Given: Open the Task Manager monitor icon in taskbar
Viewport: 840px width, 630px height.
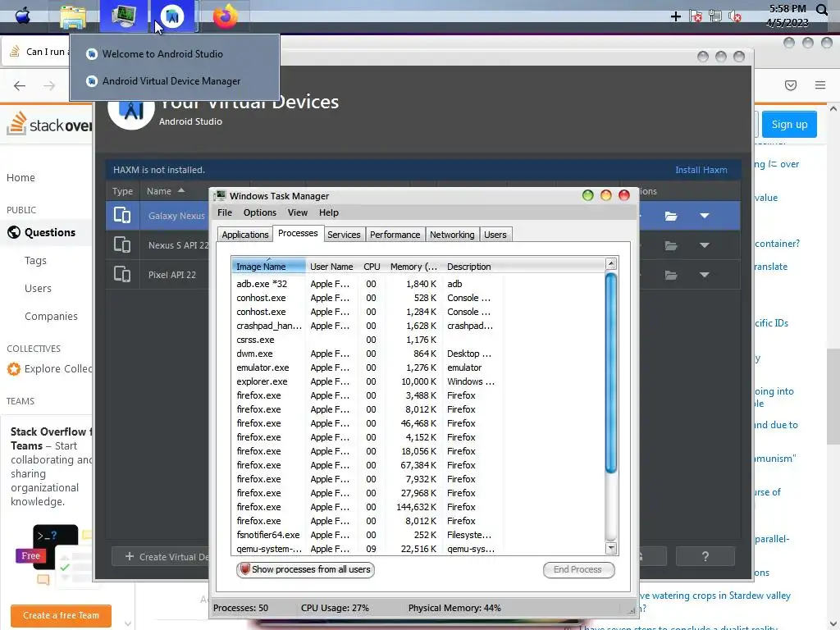Looking at the screenshot, I should coord(123,16).
